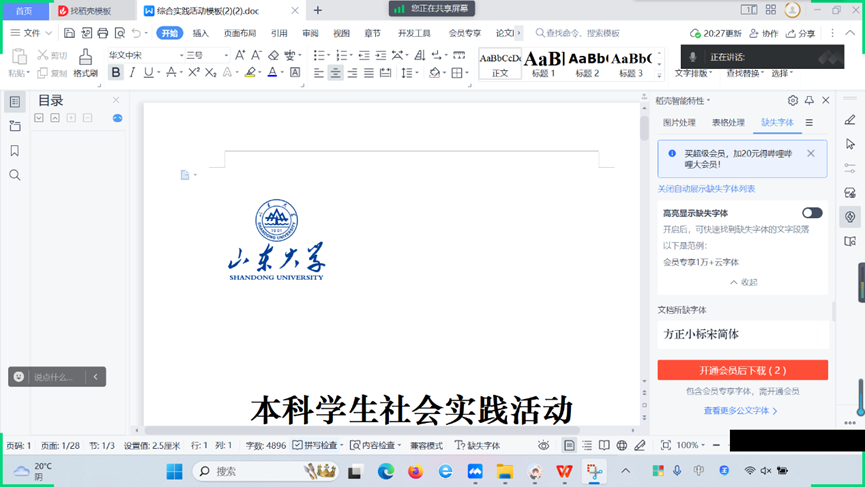
Task: Pick the font color A swatch
Action: [x=272, y=72]
